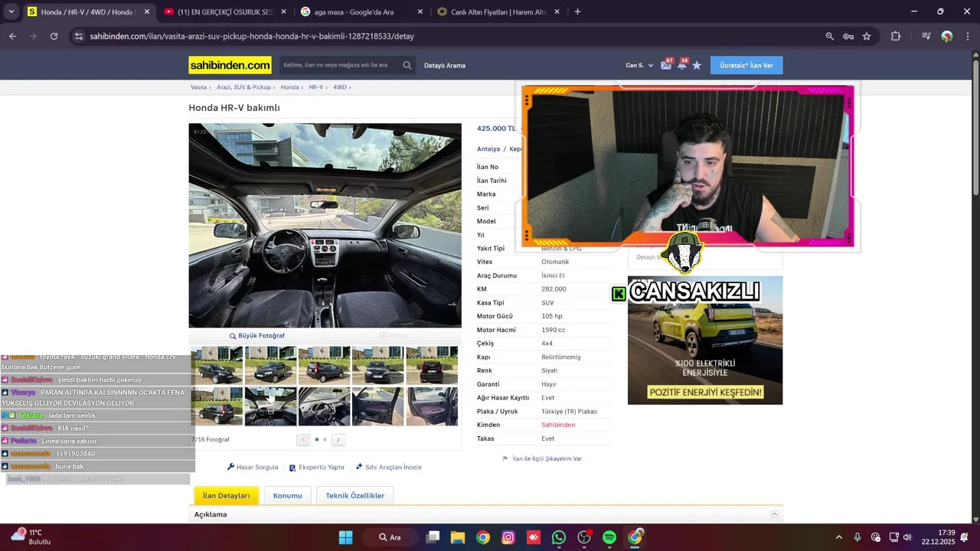Screen dimensions: 980x551
Task: Click Honda breadcrumb link
Action: point(289,87)
